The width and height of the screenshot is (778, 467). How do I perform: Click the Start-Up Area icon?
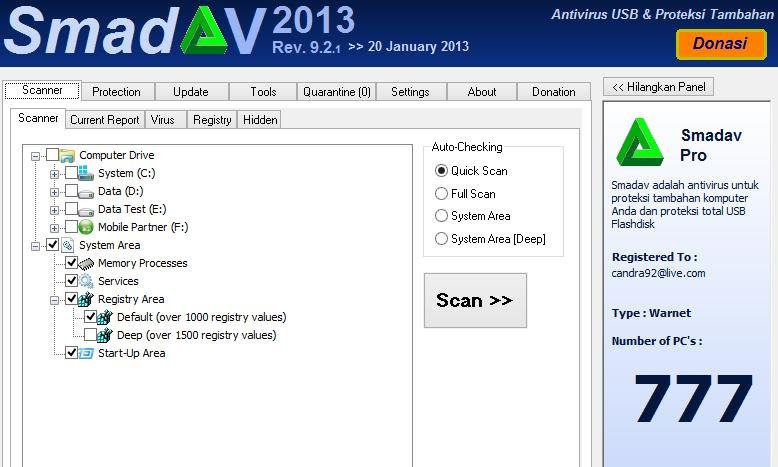86,353
